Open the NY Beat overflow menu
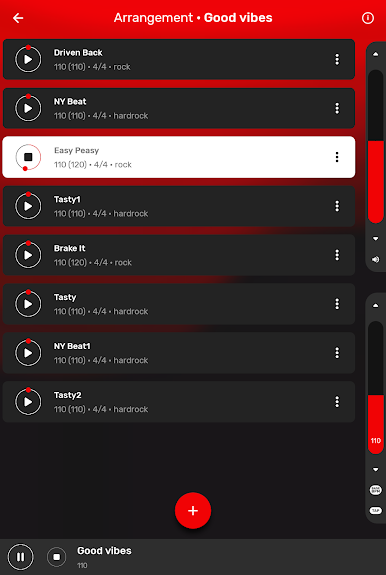 click(x=337, y=108)
